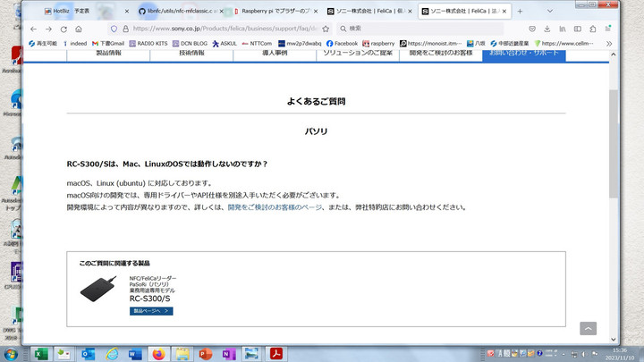Open the Firefox home page
The width and height of the screenshot is (644, 362).
79,29
